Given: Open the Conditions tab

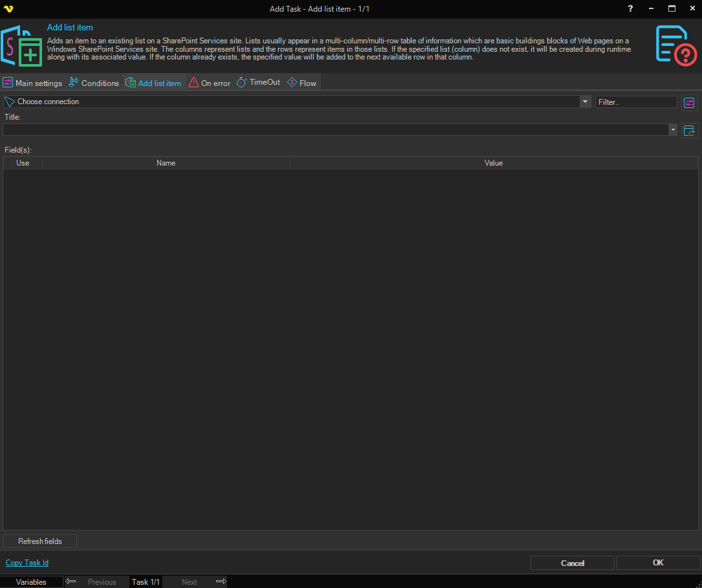Looking at the screenshot, I should click(x=94, y=83).
